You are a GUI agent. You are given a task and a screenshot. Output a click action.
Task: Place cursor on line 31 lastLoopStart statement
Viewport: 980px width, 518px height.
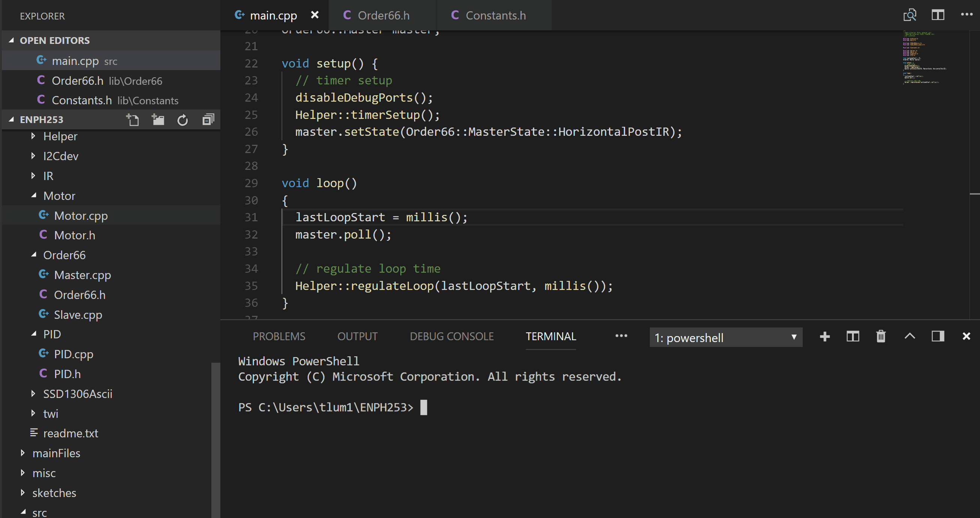pos(381,218)
